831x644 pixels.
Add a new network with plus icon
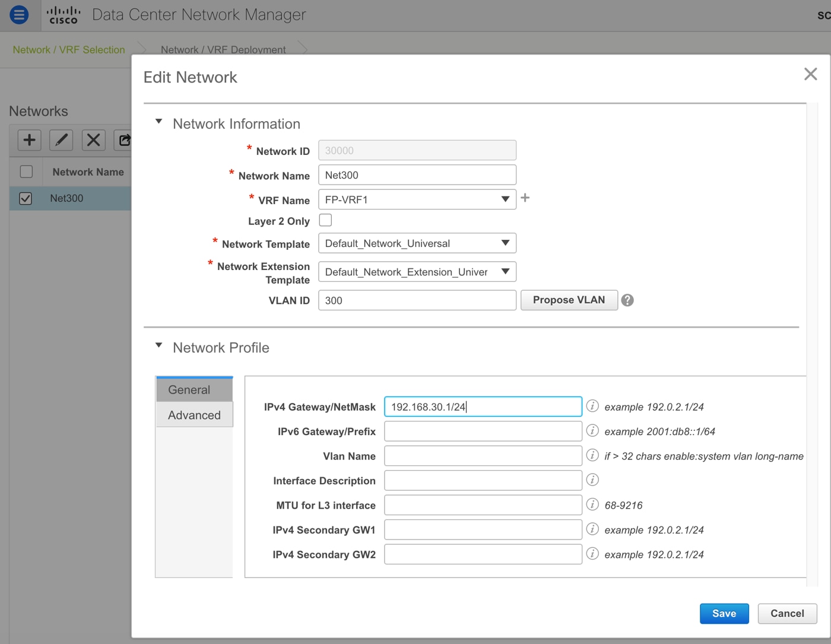coord(29,140)
